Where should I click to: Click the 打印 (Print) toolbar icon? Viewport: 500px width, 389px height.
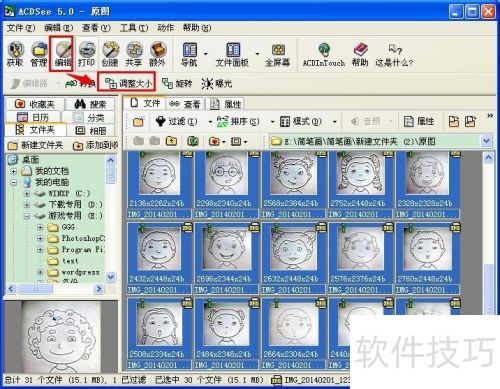(86, 54)
